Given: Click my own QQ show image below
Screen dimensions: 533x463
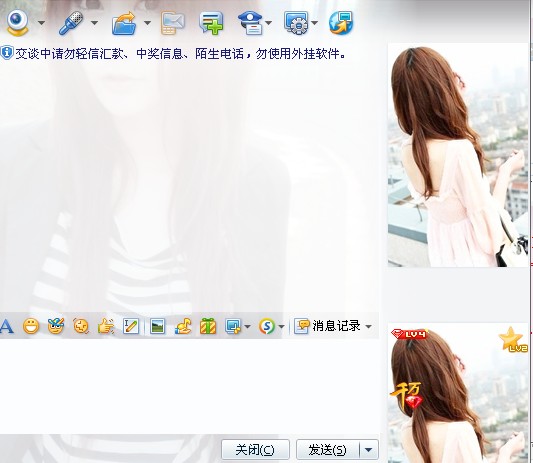Looking at the screenshot, I should (x=458, y=393).
